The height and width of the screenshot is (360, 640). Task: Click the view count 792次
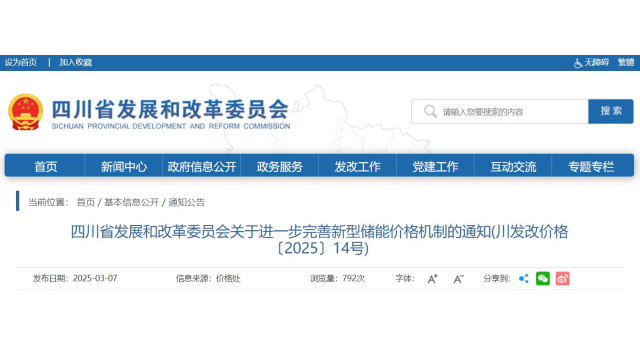point(353,278)
